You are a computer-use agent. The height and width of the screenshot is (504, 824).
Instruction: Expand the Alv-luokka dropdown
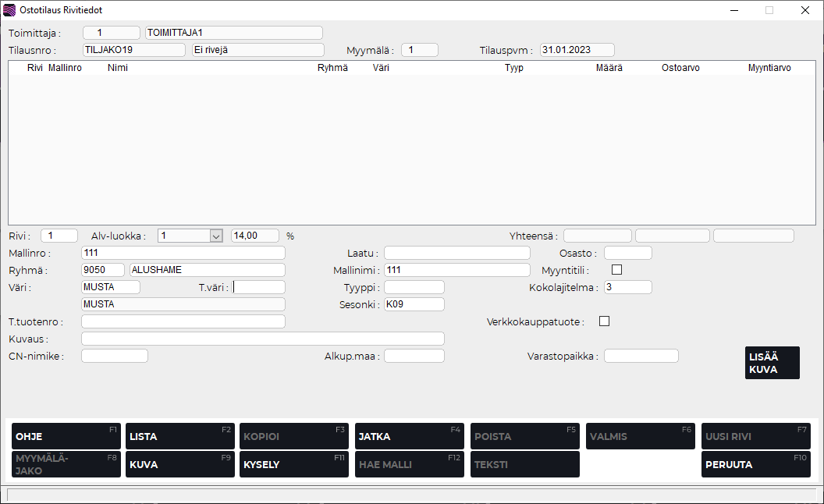coord(216,236)
